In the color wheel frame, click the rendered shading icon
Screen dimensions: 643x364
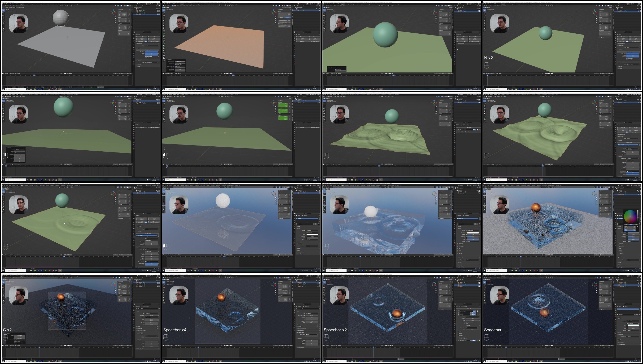coord(610,187)
